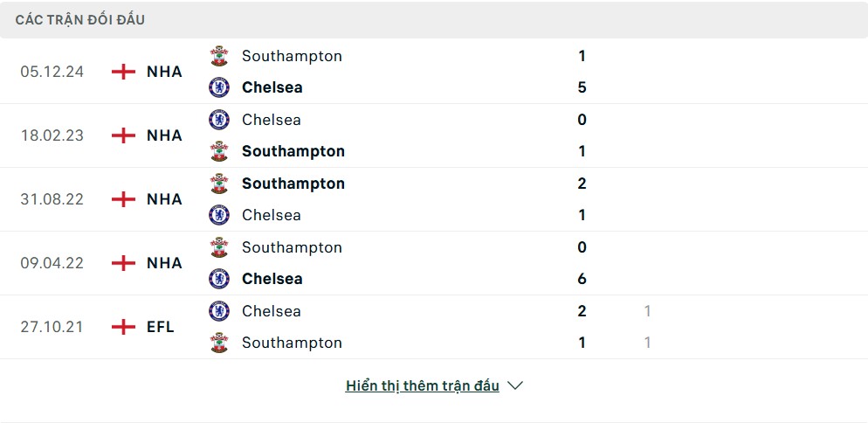Open match dated 05.12.24
This screenshot has height=423, width=868.
pos(52,72)
